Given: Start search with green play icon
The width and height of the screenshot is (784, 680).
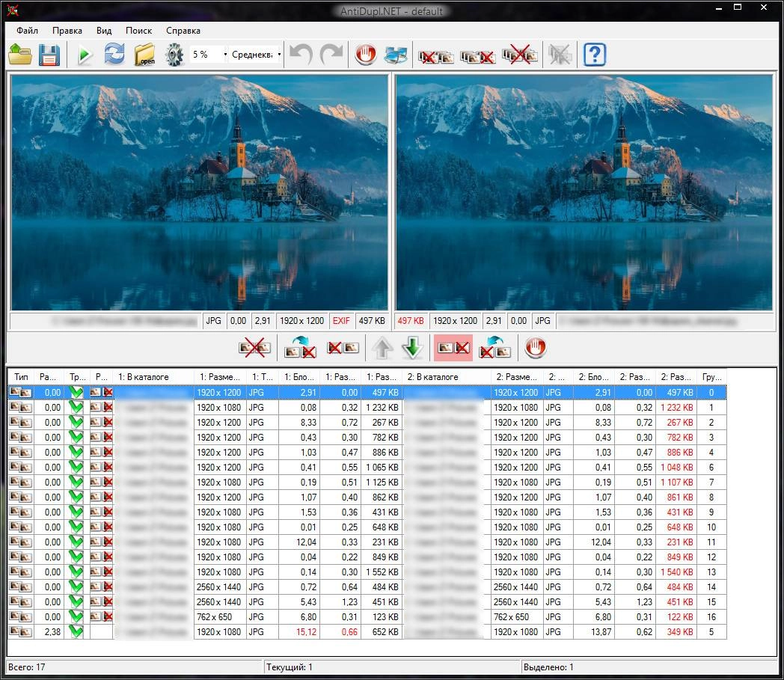Looking at the screenshot, I should tap(85, 55).
